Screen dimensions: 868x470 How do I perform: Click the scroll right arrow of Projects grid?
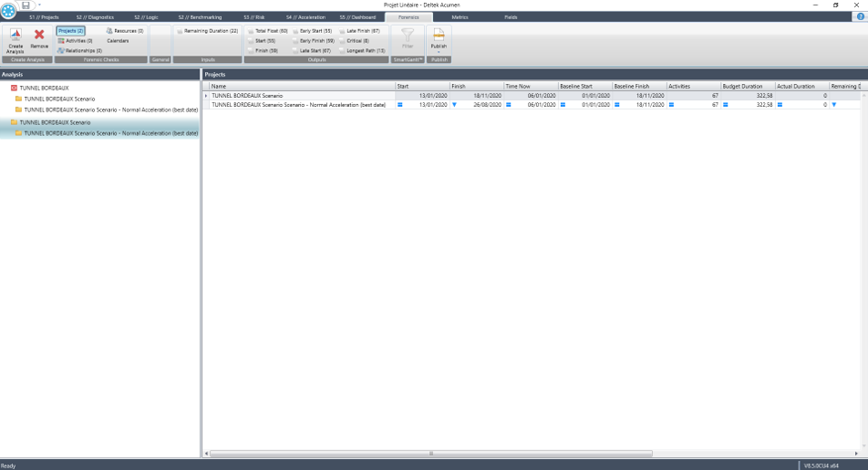tap(856, 454)
